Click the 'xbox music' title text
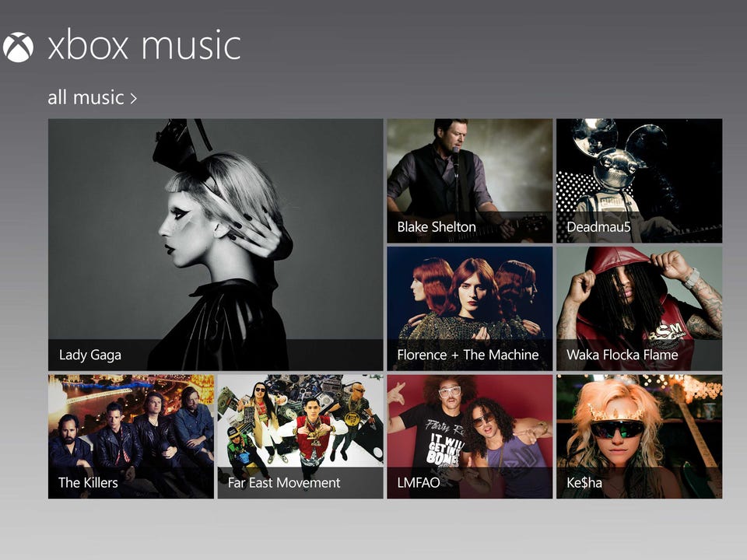The image size is (747, 560). [x=145, y=45]
